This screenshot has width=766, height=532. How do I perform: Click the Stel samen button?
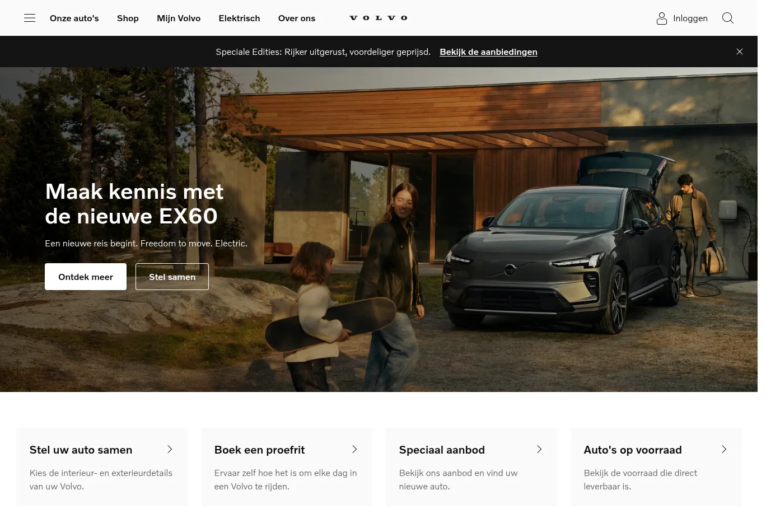pyautogui.click(x=172, y=277)
